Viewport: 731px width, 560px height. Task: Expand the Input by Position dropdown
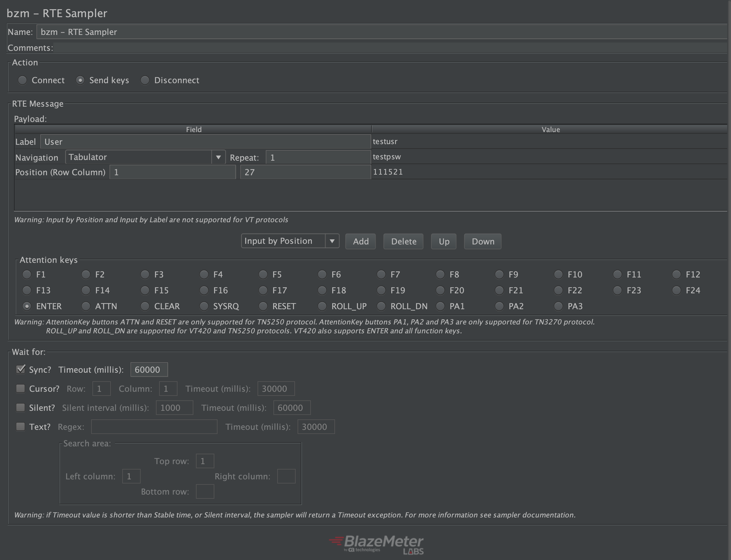(332, 241)
